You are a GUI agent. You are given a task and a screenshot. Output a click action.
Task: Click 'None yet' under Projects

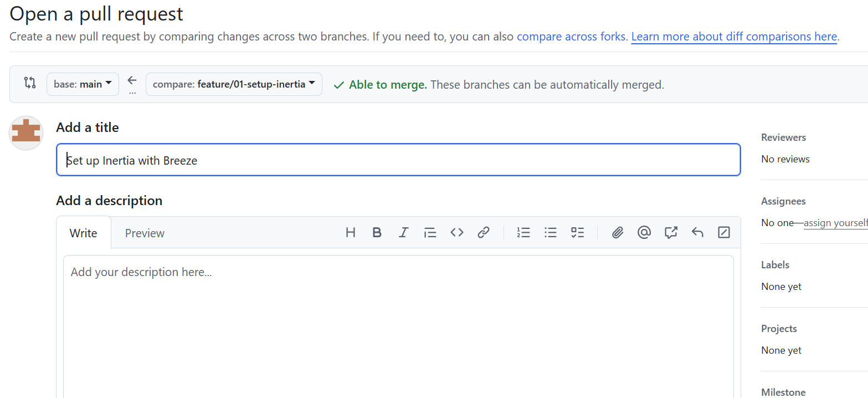pos(782,350)
